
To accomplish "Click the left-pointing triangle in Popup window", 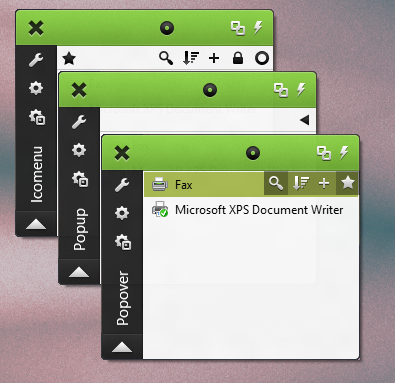I will [304, 120].
